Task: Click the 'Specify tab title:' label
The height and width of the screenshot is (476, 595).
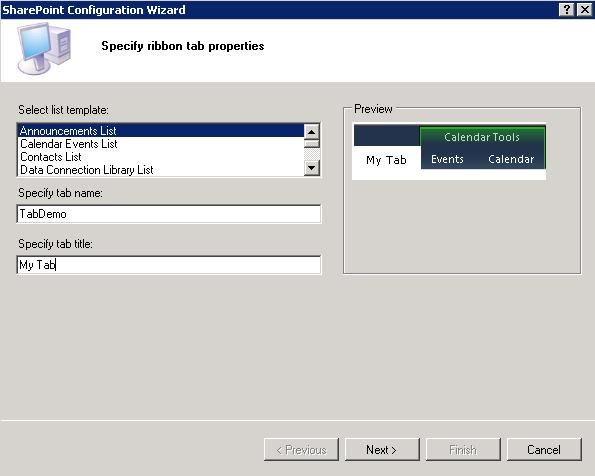Action: (55, 244)
